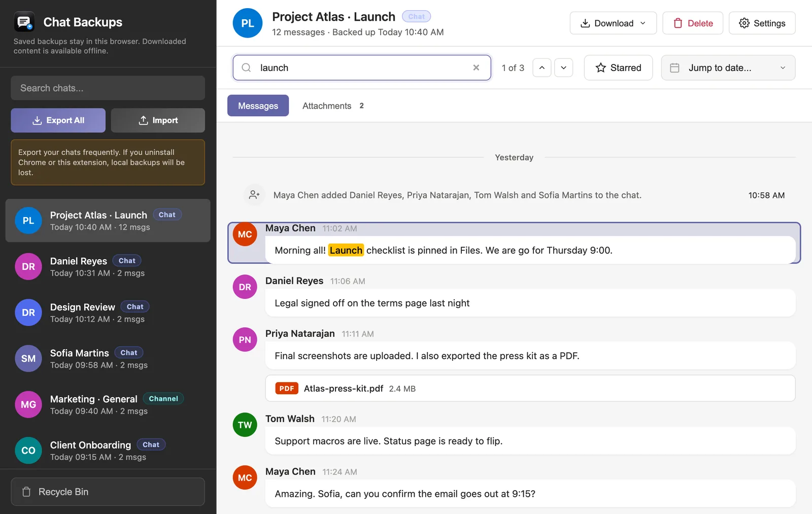Click the star icon on Starred button
The image size is (812, 514).
[x=601, y=67]
